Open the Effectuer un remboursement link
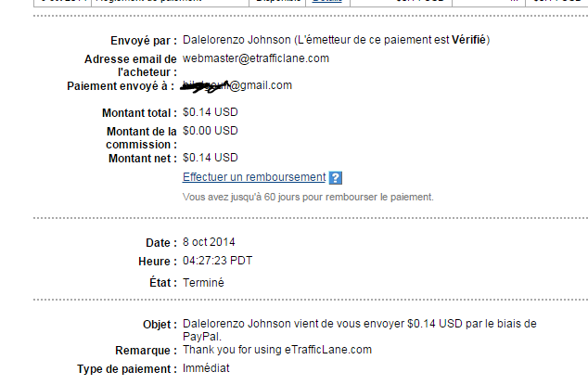The image size is (588, 385). (254, 177)
